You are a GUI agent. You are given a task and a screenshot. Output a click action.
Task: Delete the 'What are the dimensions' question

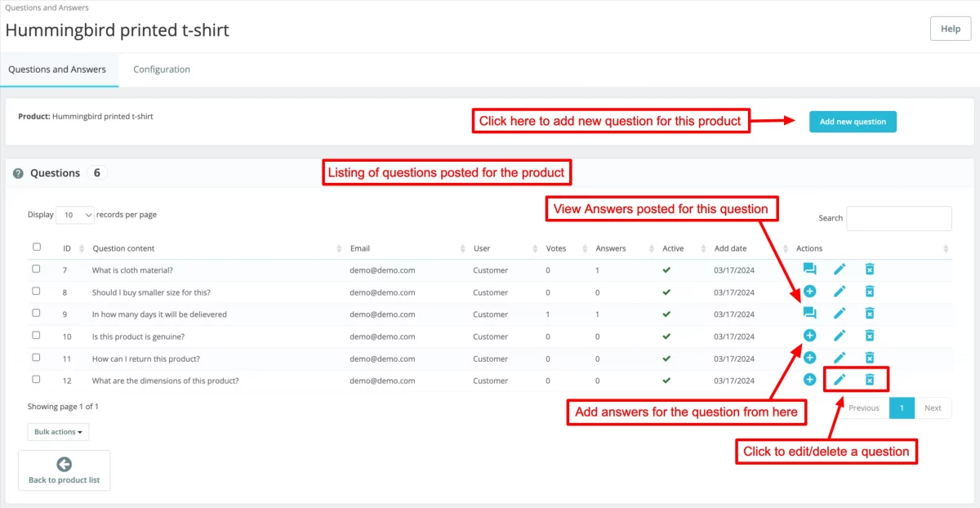[870, 379]
